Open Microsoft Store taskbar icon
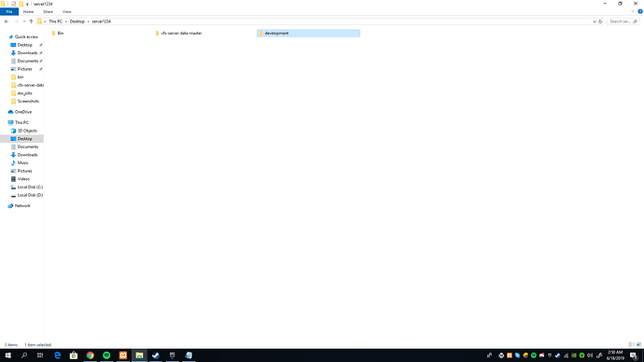This screenshot has height=362, width=644. pos(74,355)
